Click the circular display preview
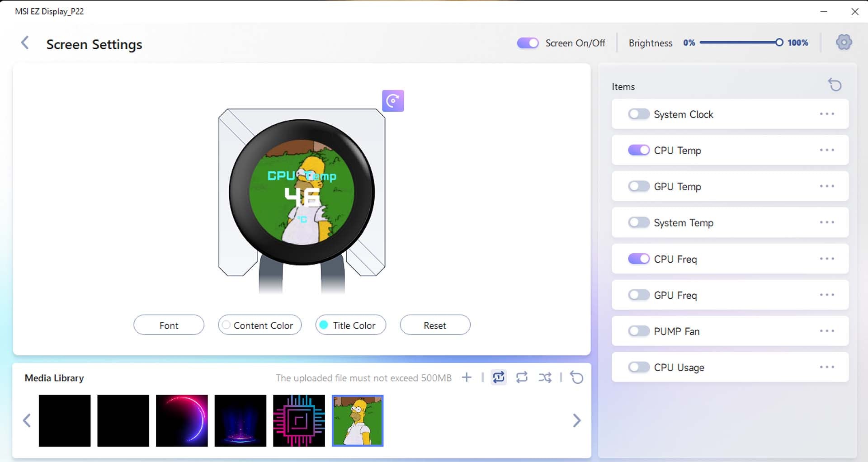868x462 pixels. point(302,192)
